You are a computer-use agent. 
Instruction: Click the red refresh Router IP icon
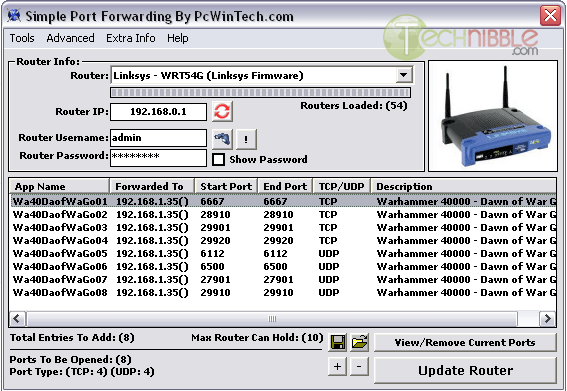[222, 111]
